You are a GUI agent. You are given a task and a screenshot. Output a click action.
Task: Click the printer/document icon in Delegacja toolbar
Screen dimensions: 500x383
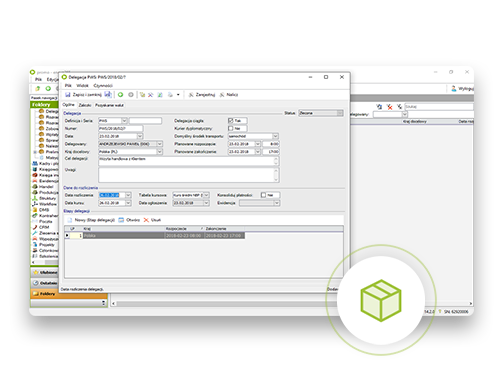point(170,95)
